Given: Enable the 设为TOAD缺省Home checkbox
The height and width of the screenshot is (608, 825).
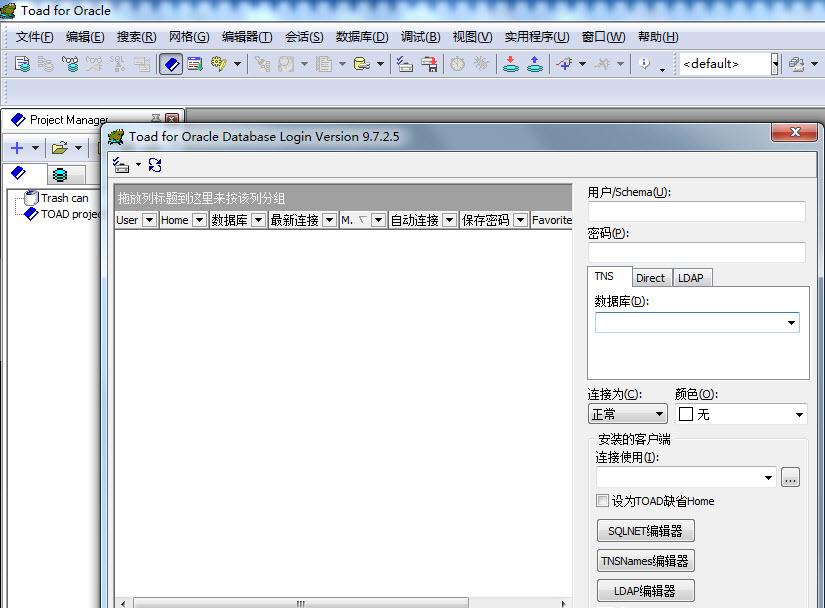Looking at the screenshot, I should click(602, 501).
